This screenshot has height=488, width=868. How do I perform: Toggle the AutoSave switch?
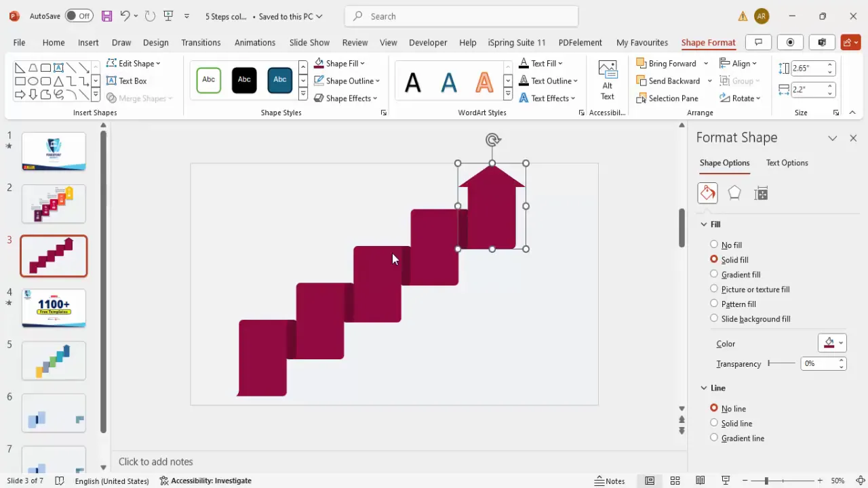pyautogui.click(x=79, y=16)
